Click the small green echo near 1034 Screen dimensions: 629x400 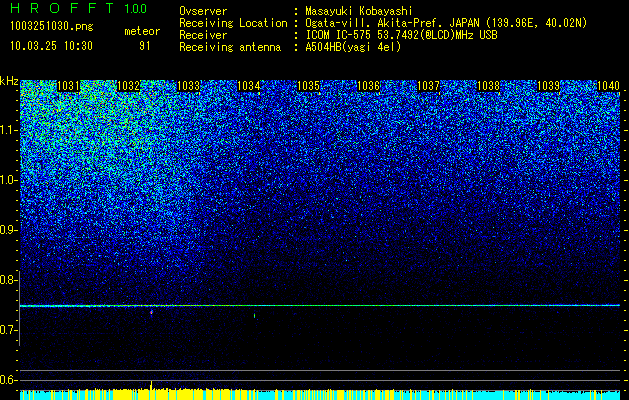(255, 315)
